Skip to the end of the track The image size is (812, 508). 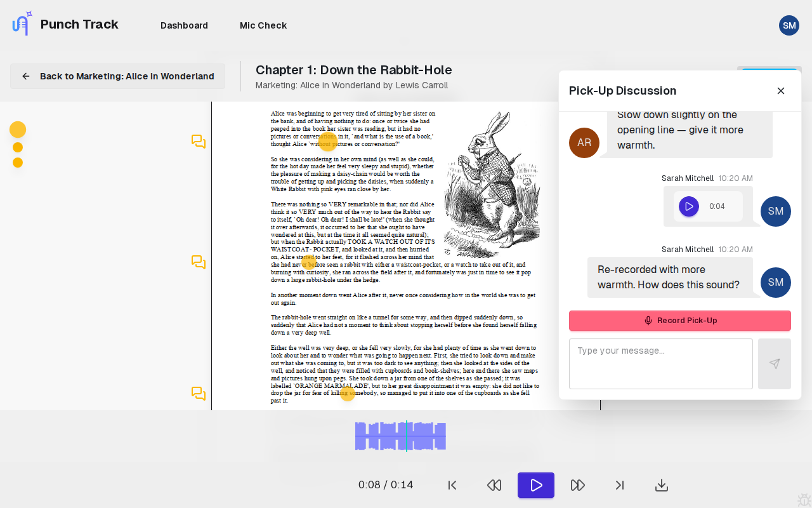[x=620, y=485]
